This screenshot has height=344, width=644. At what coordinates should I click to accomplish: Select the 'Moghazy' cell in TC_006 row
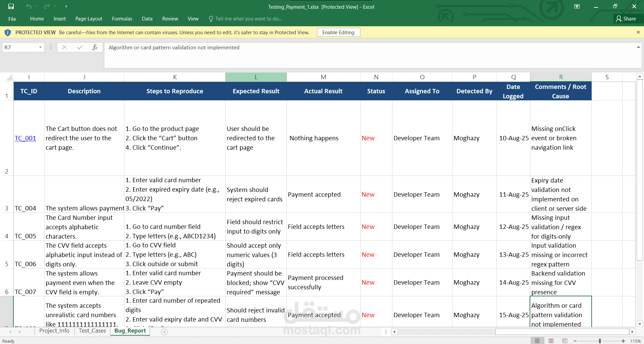tap(474, 254)
